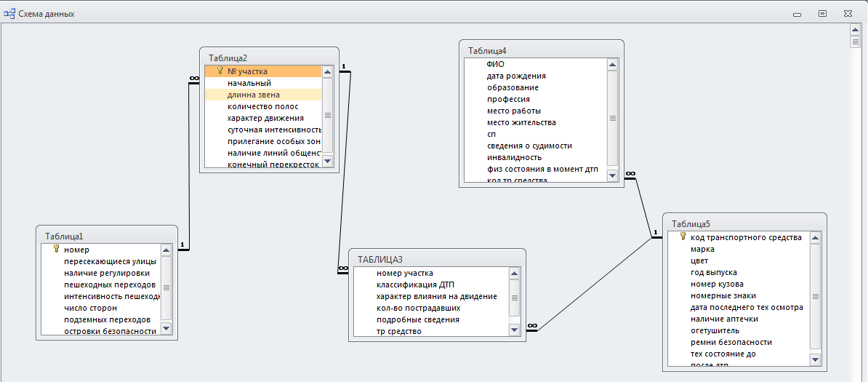
Task: Select the field пересекающиеся улицы
Action: point(101,261)
